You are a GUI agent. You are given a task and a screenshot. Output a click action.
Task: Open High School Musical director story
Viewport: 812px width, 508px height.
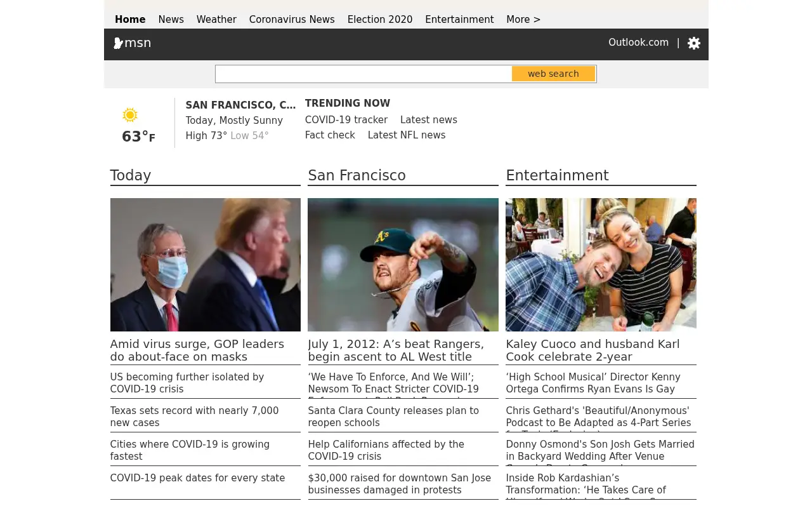pos(593,383)
